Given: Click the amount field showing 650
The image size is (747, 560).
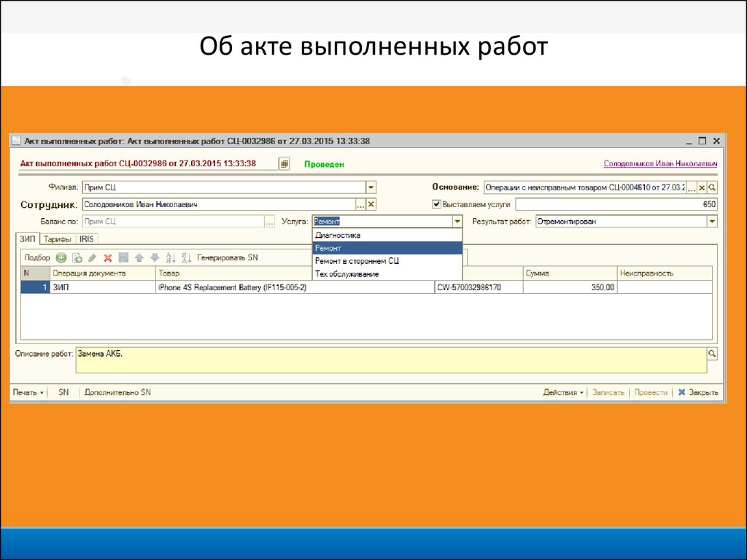Looking at the screenshot, I should (x=616, y=204).
